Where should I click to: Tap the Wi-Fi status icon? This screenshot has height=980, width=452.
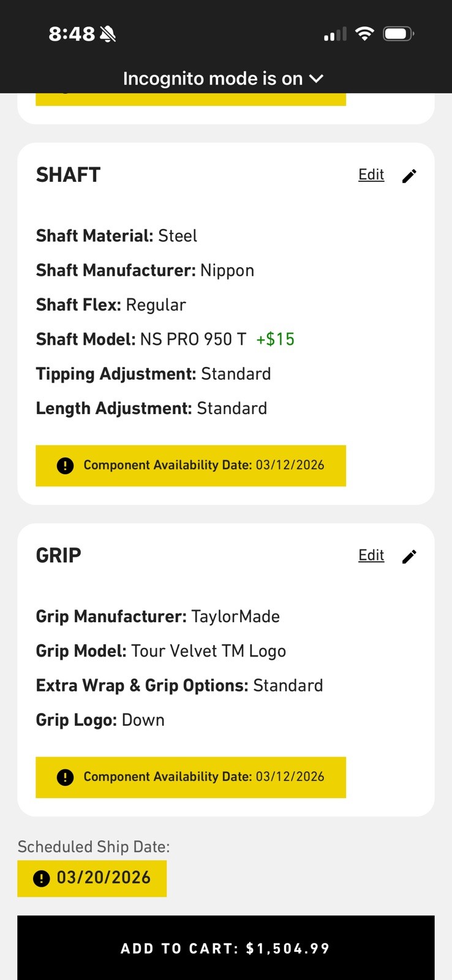click(364, 34)
